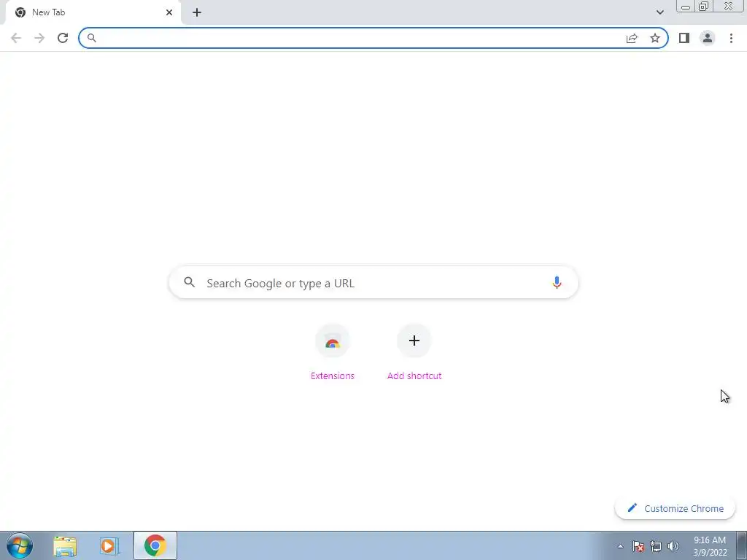Close the New Tab tab
The height and width of the screenshot is (560, 747).
[169, 12]
